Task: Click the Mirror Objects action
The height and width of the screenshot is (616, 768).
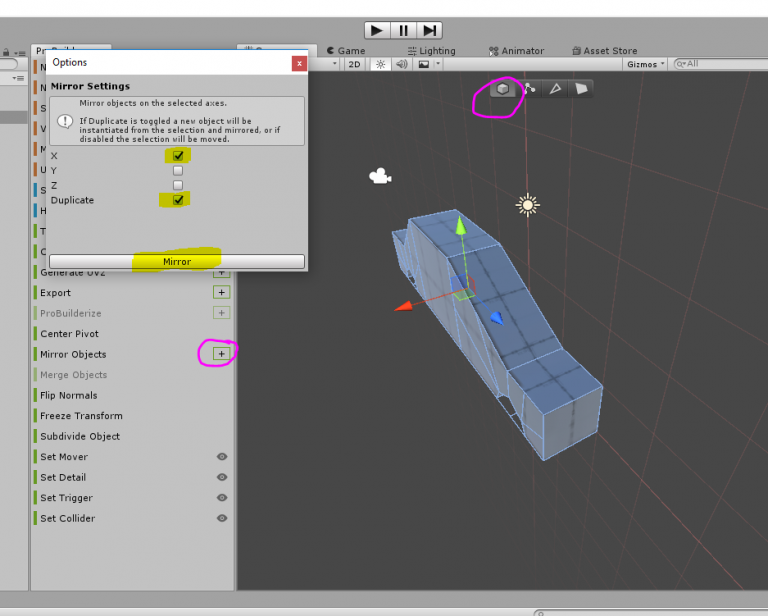Action: pos(73,355)
